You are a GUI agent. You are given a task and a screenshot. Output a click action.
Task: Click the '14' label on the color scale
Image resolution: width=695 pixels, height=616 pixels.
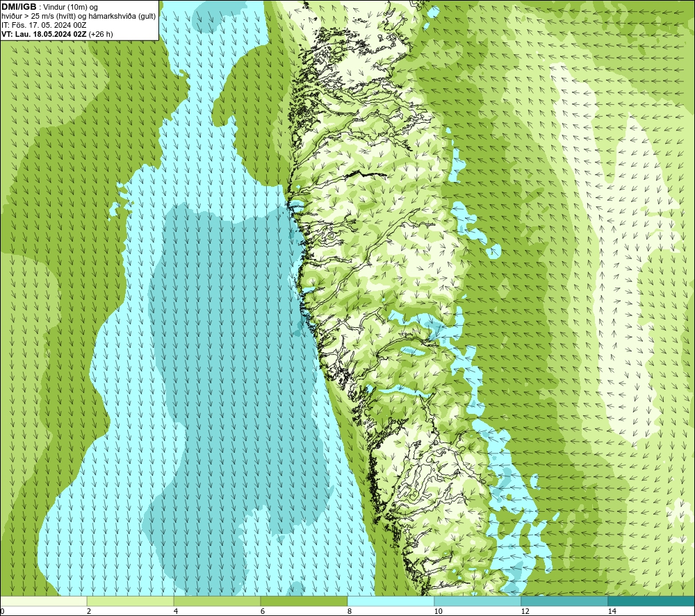[x=612, y=612]
